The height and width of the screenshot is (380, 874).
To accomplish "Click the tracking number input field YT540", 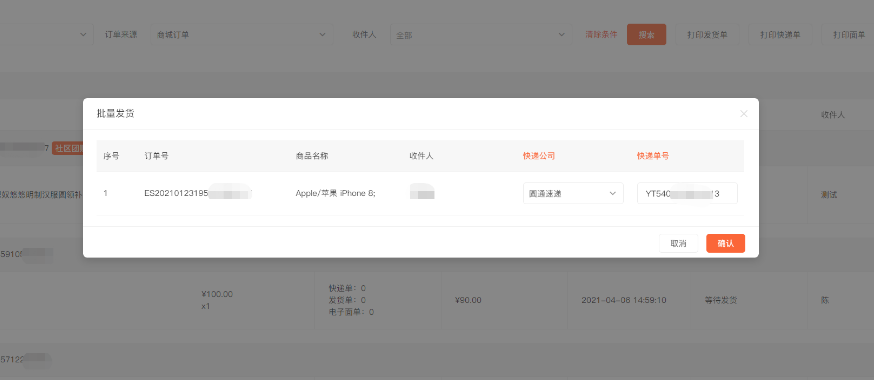I will 687,193.
